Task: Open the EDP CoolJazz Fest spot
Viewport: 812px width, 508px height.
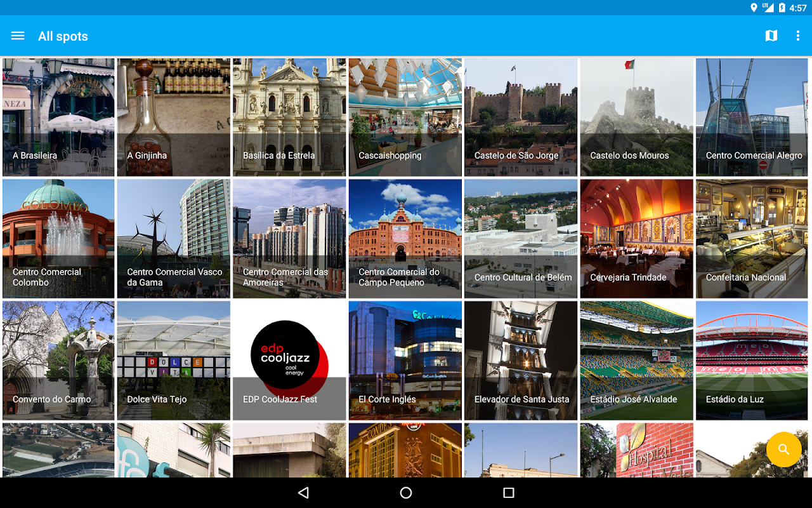Action: tap(289, 361)
